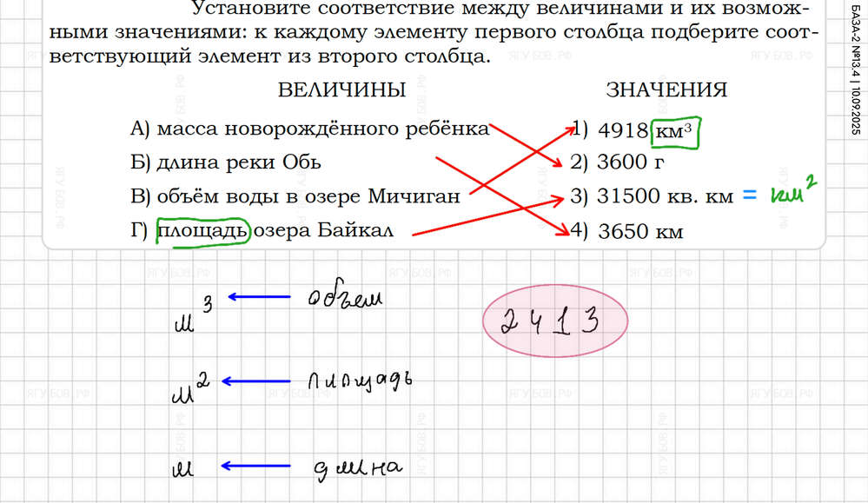Select value 3) 31500 кв. км
The height and width of the screenshot is (503, 868).
click(x=653, y=197)
